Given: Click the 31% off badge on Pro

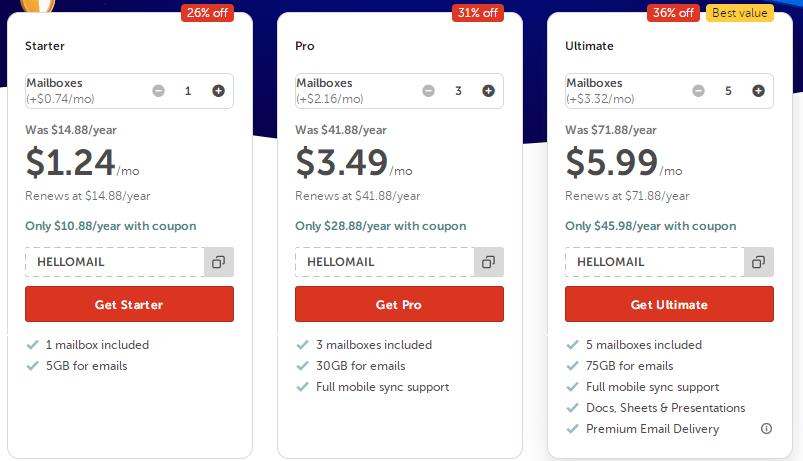Looking at the screenshot, I should (x=476, y=13).
